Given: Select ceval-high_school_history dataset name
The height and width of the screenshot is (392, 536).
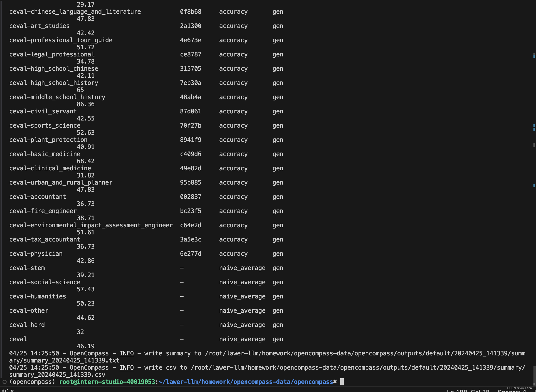Looking at the screenshot, I should pos(54,83).
